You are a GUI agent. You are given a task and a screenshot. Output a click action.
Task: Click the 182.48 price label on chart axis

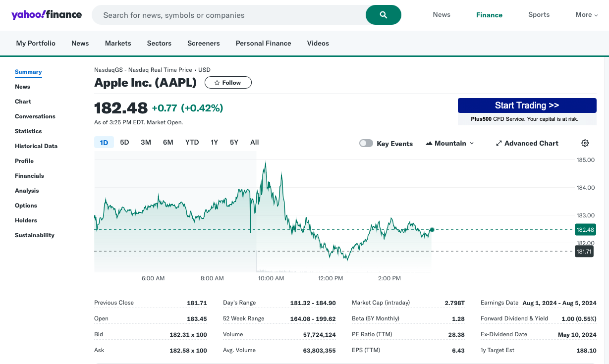coord(585,230)
